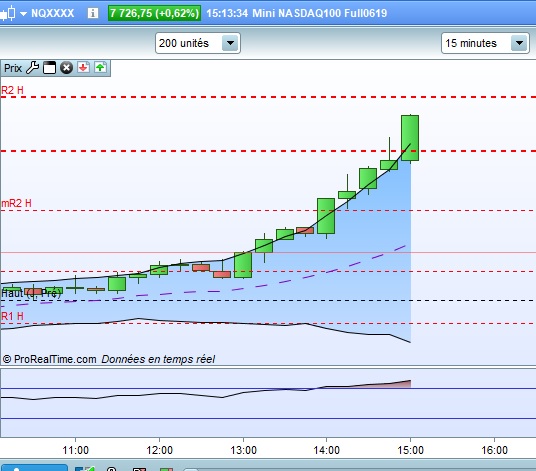Click the 15:00 time axis label
The image size is (536, 471).
point(410,450)
